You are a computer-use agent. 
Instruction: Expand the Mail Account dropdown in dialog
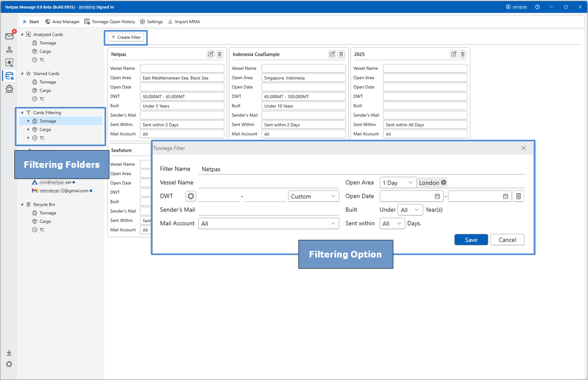click(x=268, y=223)
